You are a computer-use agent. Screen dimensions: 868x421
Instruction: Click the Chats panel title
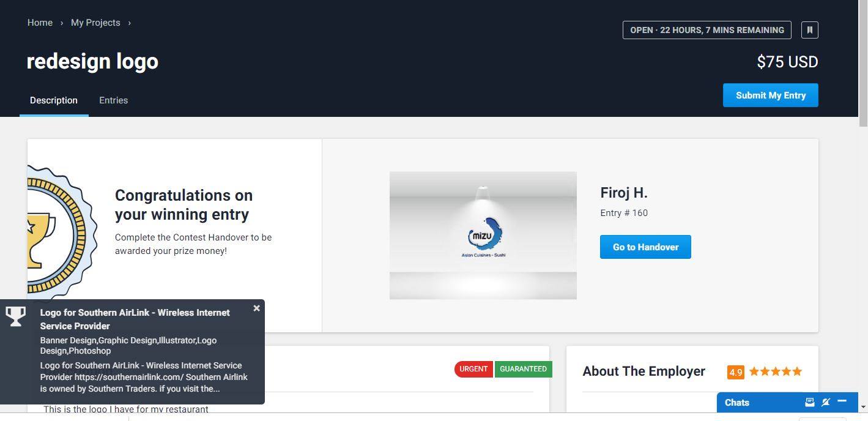coord(737,403)
